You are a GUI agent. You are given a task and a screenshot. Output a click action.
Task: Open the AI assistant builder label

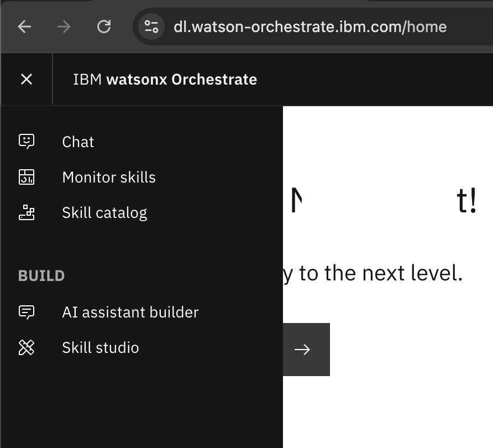(130, 312)
